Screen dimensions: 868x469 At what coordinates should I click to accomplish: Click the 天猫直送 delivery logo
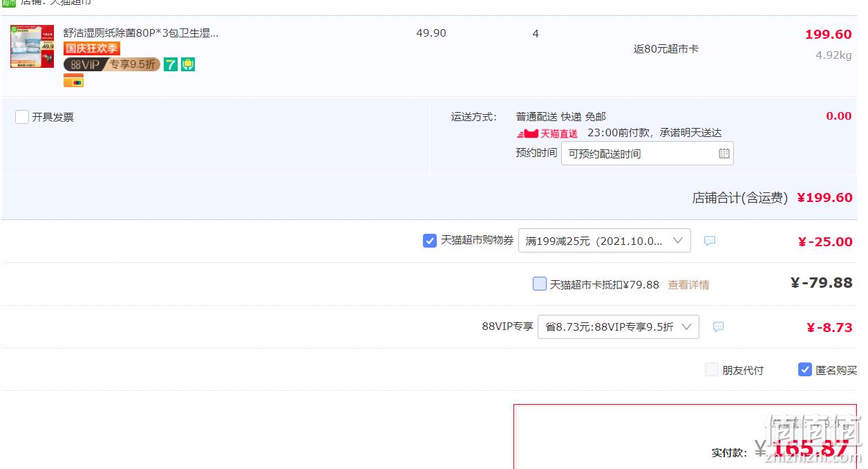pos(547,134)
